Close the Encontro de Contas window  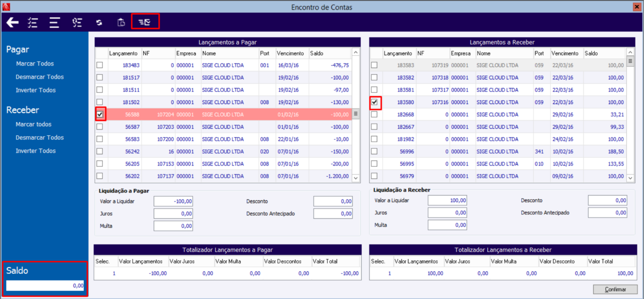pyautogui.click(x=637, y=7)
